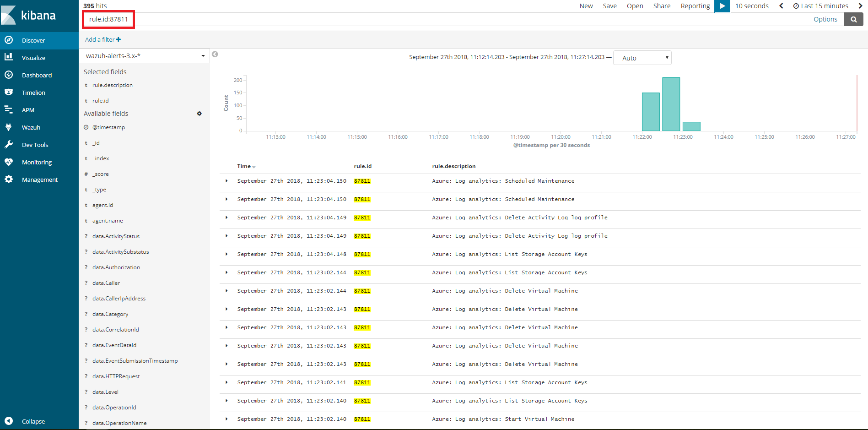Click the rule.id column header

[x=362, y=166]
